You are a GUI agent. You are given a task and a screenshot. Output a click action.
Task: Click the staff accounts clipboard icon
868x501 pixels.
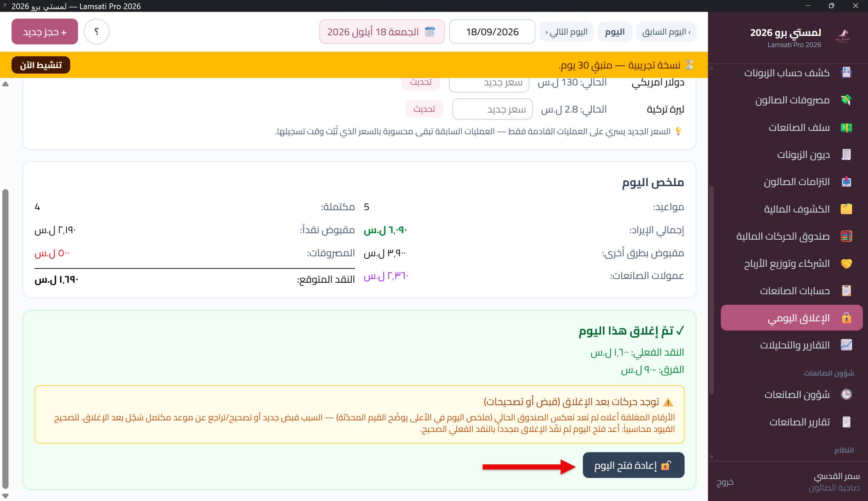click(x=846, y=291)
